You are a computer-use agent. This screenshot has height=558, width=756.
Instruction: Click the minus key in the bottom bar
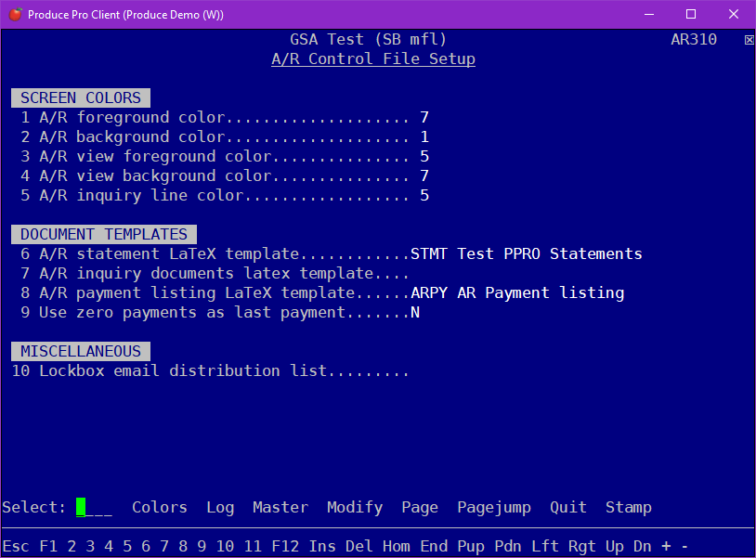[684, 547]
